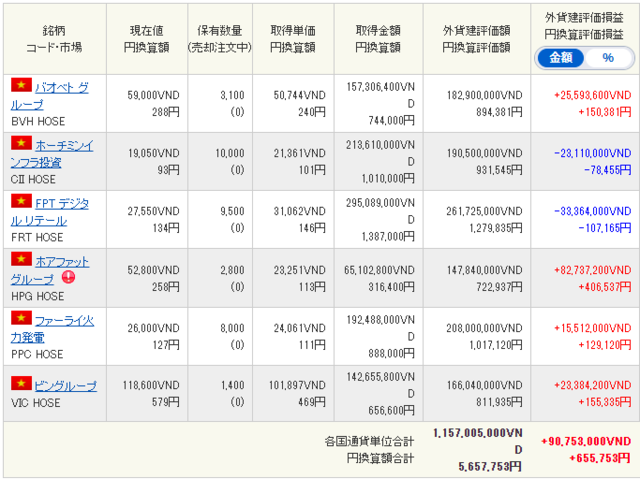Click the Vietnam flag beside バオベト グループ

21,87
